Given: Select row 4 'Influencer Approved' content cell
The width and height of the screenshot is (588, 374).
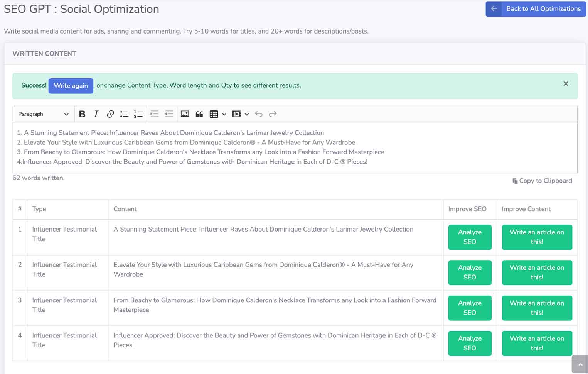Looking at the screenshot, I should point(275,340).
